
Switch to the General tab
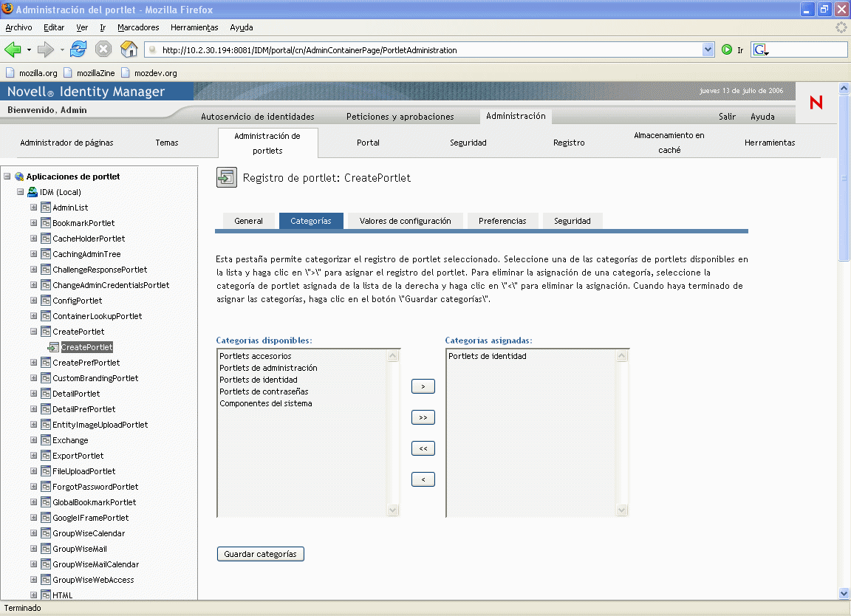[248, 221]
